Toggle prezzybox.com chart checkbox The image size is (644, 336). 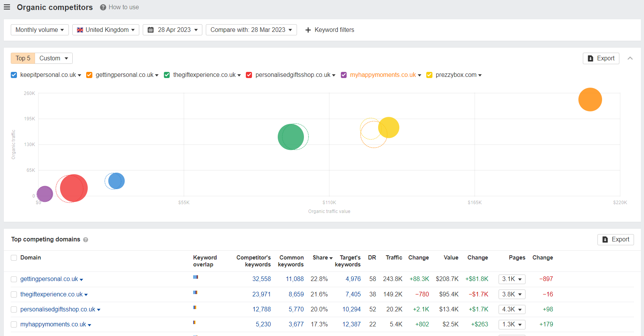click(429, 75)
